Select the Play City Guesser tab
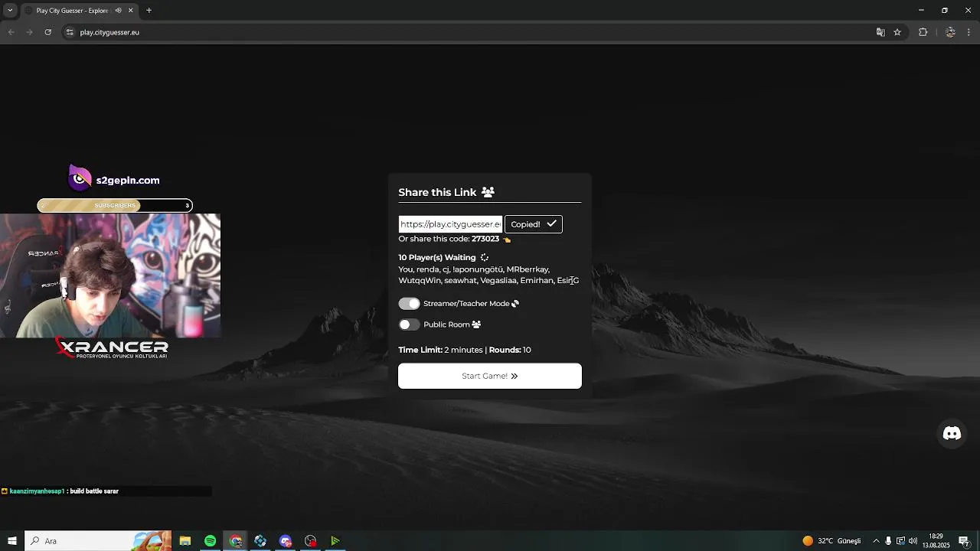Viewport: 980px width, 551px height. coord(73,11)
